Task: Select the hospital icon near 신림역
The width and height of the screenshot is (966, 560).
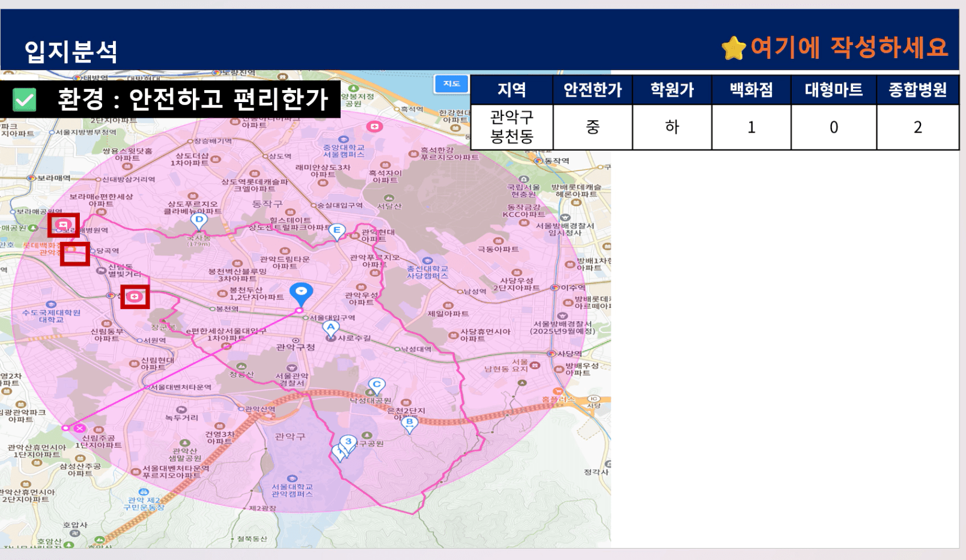Action: pyautogui.click(x=135, y=297)
